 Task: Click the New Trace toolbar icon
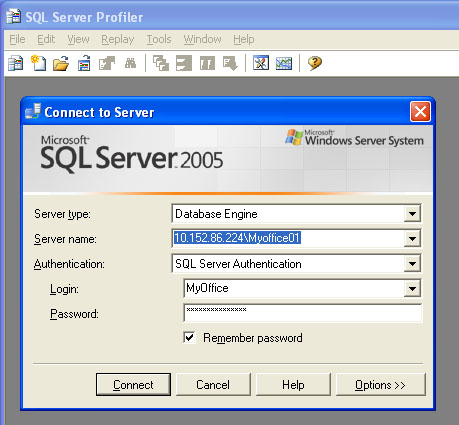tap(15, 63)
